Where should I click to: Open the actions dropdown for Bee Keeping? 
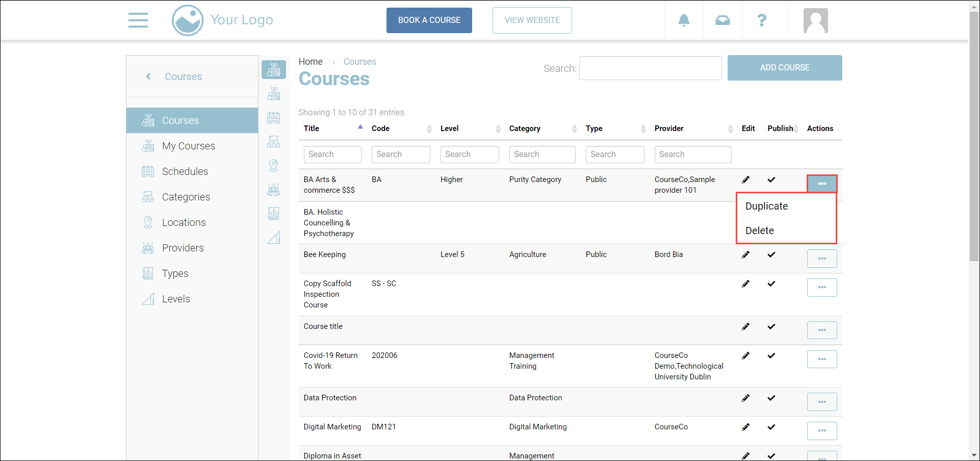pyautogui.click(x=821, y=259)
